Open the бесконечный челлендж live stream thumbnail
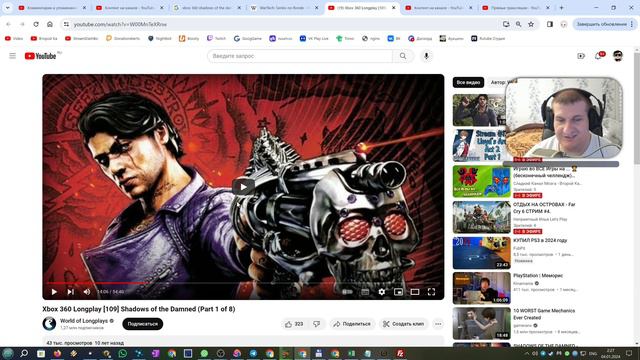 482,181
